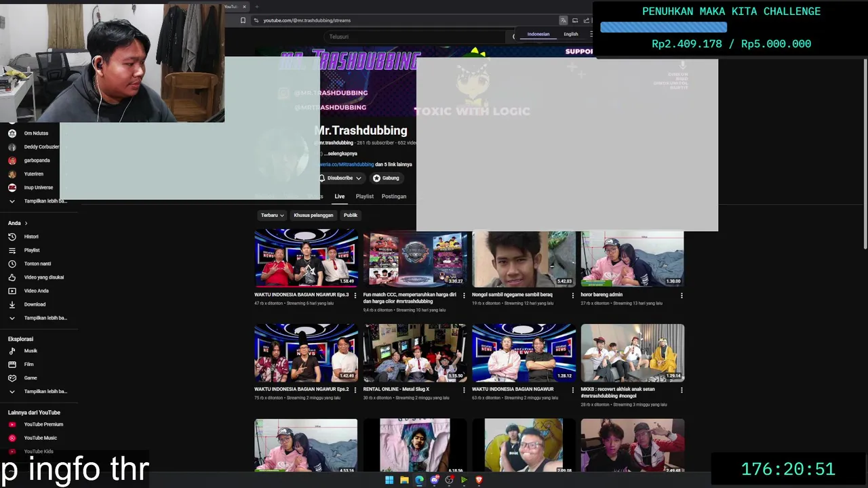Open WAKTU INDONESIA BAGIAN NGAWUR Eps.3 title

click(x=302, y=295)
